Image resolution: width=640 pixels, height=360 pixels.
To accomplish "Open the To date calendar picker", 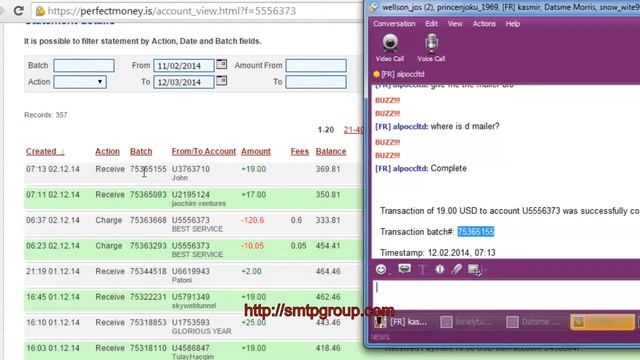I will [x=221, y=80].
